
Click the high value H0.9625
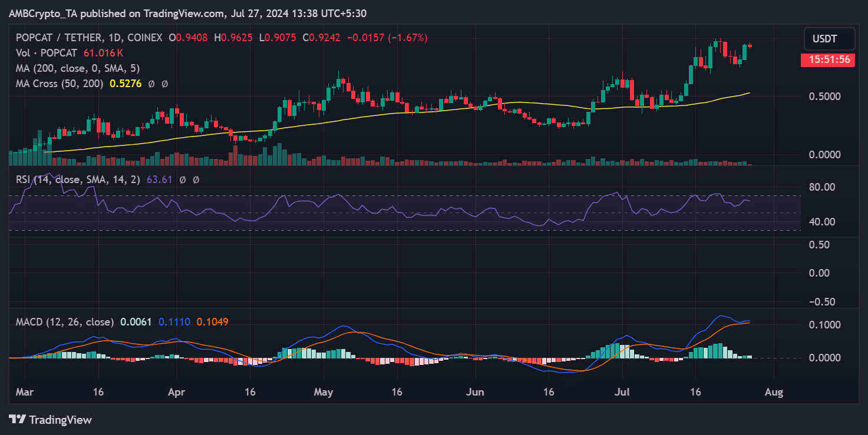coord(233,38)
